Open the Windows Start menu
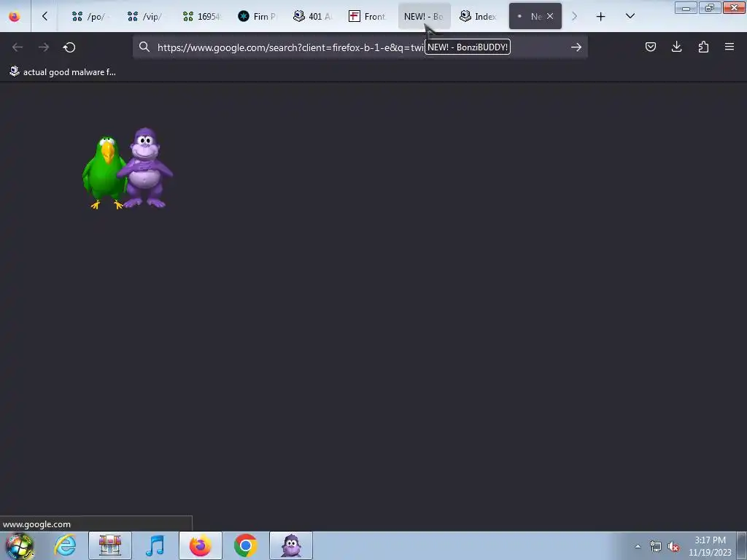Screen dimensions: 747x560 (x=19, y=545)
